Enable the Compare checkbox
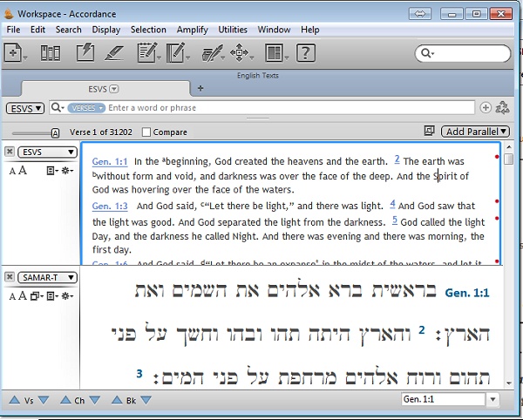Image resolution: width=523 pixels, height=420 pixels. click(x=146, y=132)
